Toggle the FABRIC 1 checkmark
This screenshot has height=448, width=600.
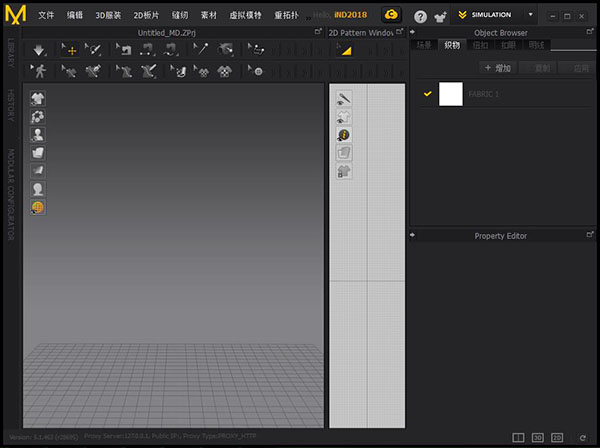point(428,94)
